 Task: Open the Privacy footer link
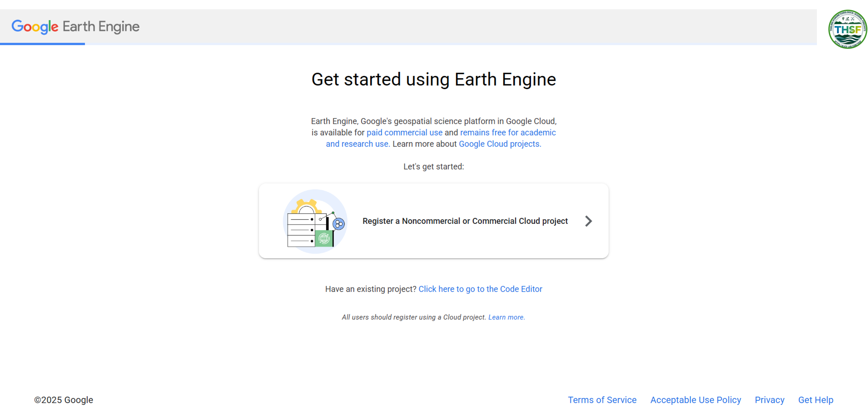(x=769, y=400)
